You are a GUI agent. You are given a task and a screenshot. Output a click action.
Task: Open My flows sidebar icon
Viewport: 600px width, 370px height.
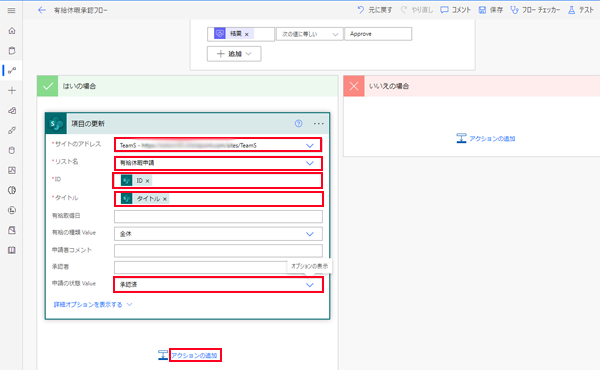click(x=12, y=70)
